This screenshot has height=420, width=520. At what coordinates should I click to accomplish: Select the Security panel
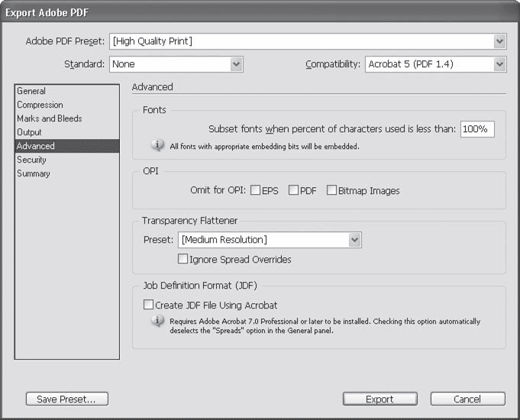click(x=31, y=160)
